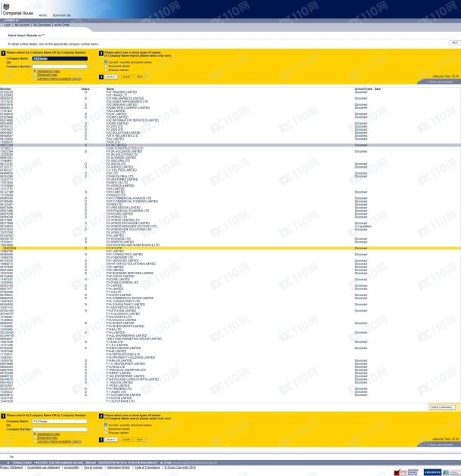Select the FXT TRADING LIMITED row
Image resolution: width=461 pixels, height=476 pixels.
[x=230, y=92]
